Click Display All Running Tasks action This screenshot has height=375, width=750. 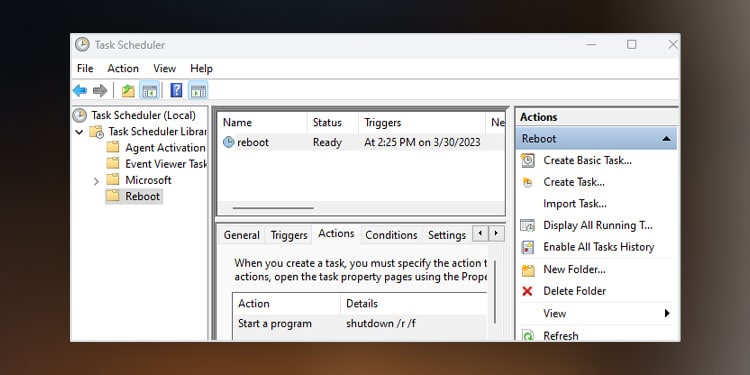(x=598, y=225)
